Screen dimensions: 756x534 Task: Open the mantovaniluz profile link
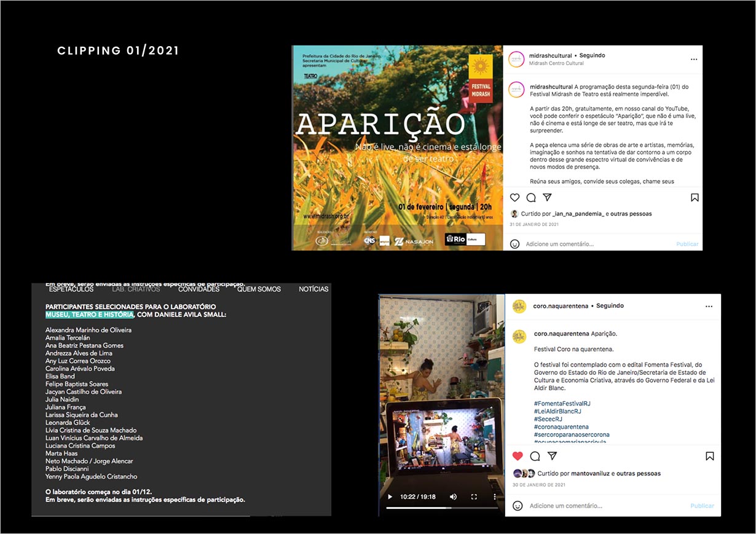point(591,474)
